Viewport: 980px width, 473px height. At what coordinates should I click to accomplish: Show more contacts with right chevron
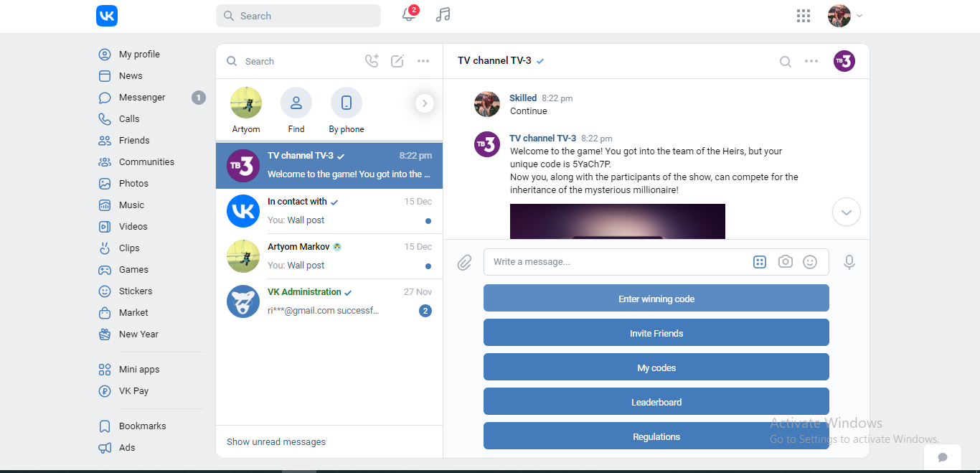pyautogui.click(x=425, y=103)
